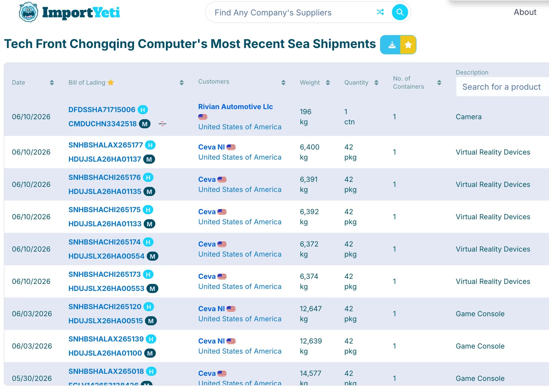Open bill of lading SNHBSHALAX265018
The width and height of the screenshot is (549, 392).
(106, 371)
